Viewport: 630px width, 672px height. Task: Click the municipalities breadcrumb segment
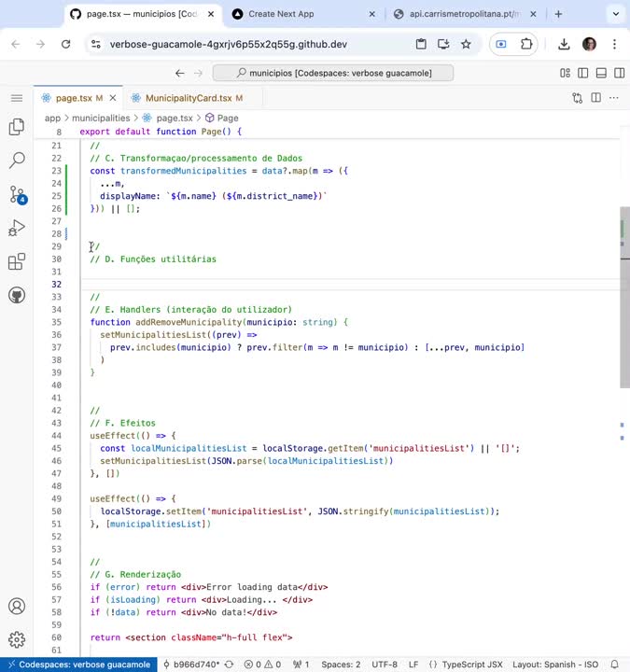tap(101, 119)
